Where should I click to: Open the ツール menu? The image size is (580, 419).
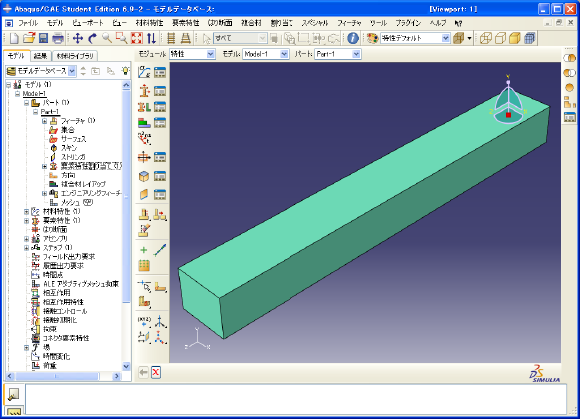click(x=378, y=23)
